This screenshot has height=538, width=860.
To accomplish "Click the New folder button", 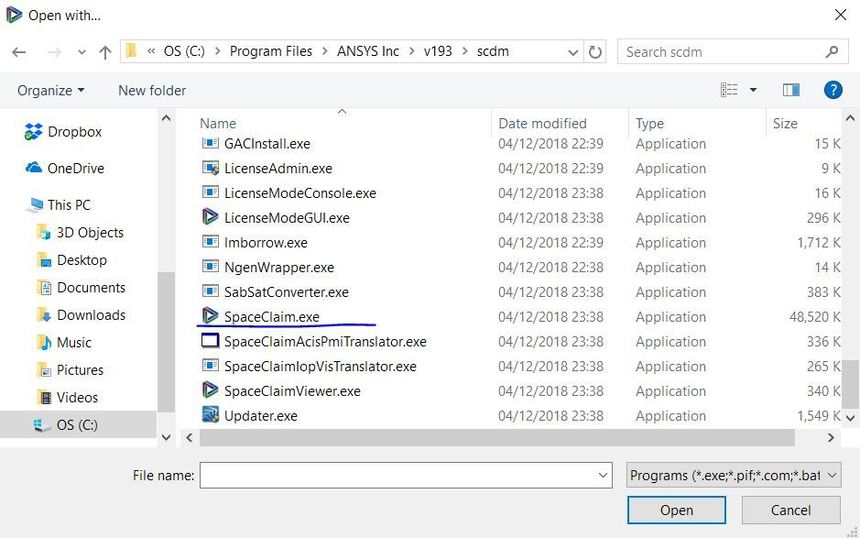I will 152,90.
